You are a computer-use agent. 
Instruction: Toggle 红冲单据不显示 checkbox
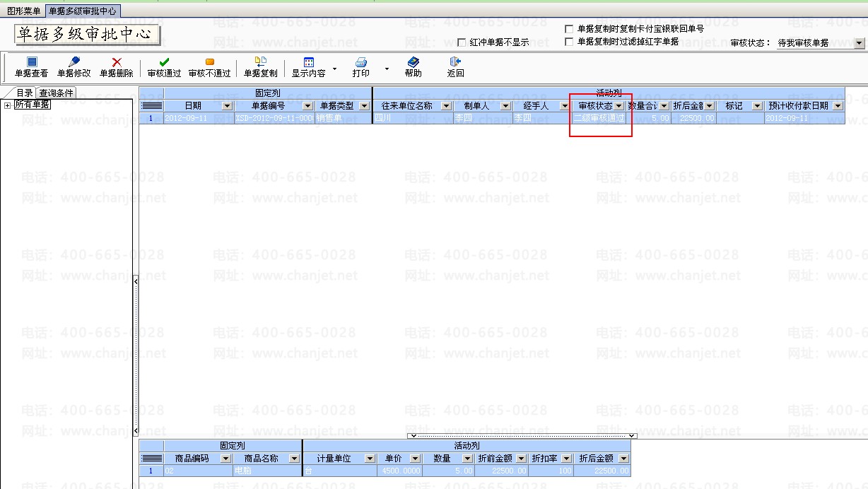click(x=462, y=42)
